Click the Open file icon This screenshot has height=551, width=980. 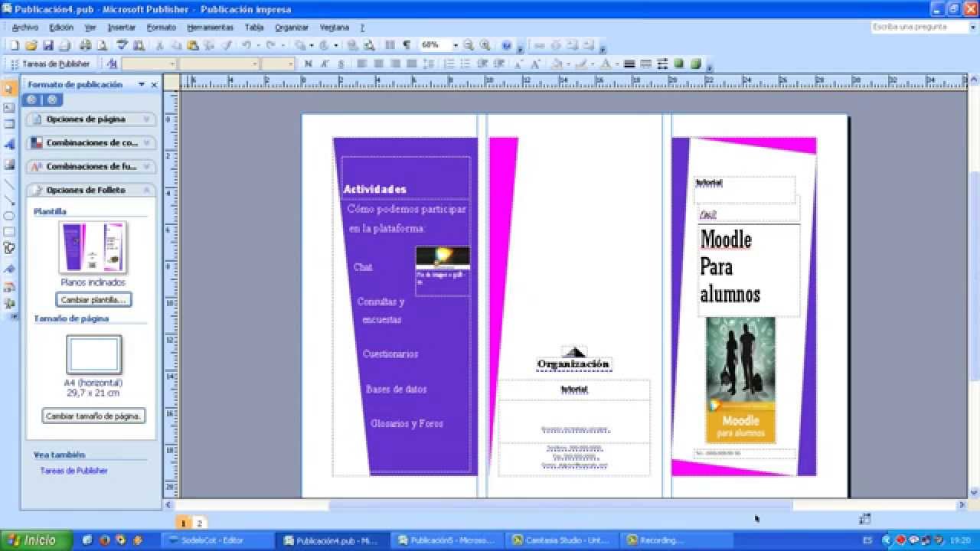click(31, 45)
